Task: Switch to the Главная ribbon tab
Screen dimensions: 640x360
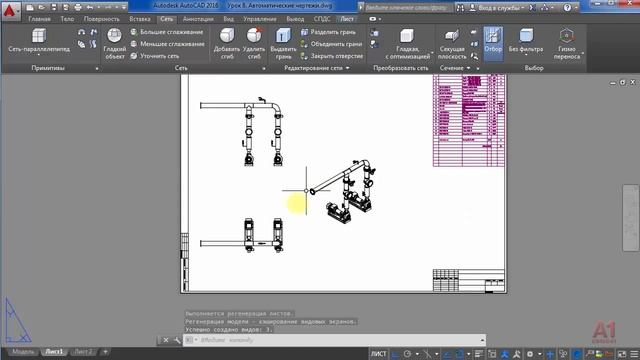Action: (40, 19)
